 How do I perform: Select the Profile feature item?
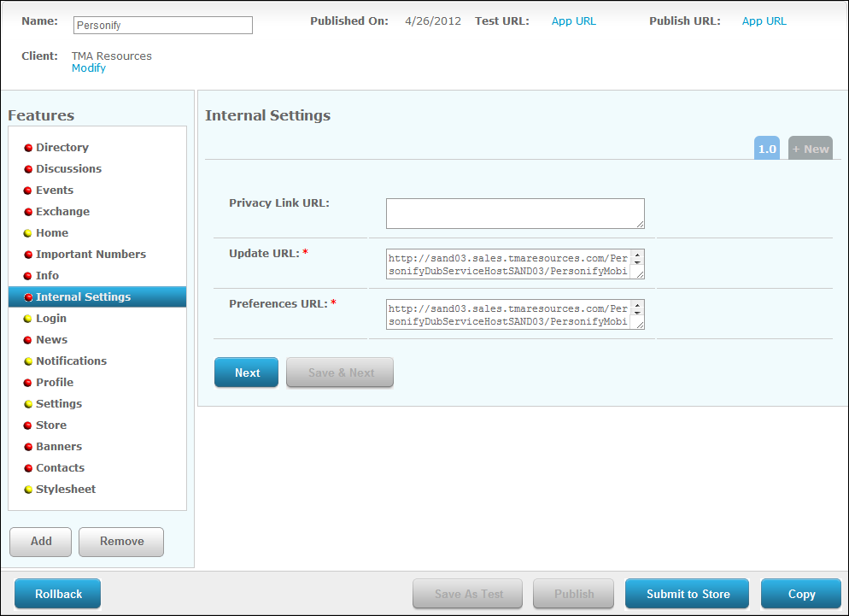click(55, 383)
